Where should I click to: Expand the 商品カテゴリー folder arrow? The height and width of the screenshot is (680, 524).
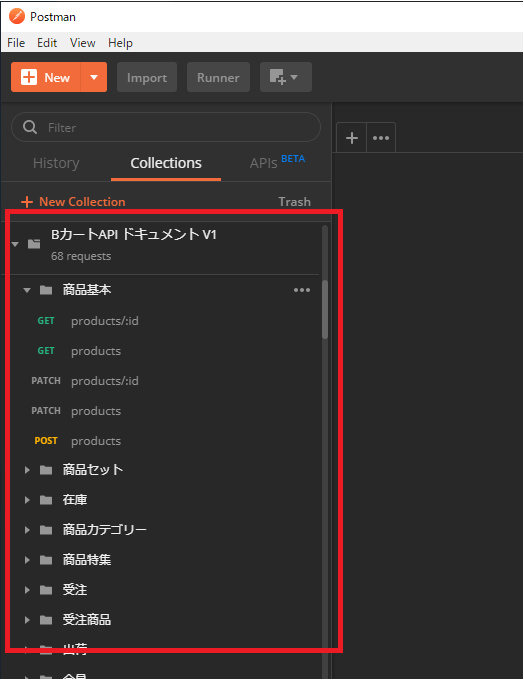27,530
